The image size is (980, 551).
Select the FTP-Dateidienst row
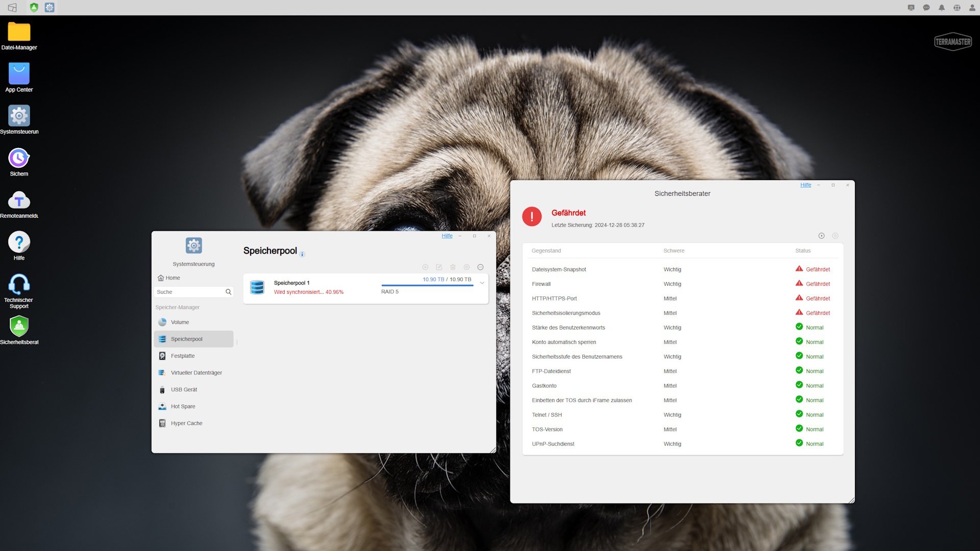tap(682, 371)
